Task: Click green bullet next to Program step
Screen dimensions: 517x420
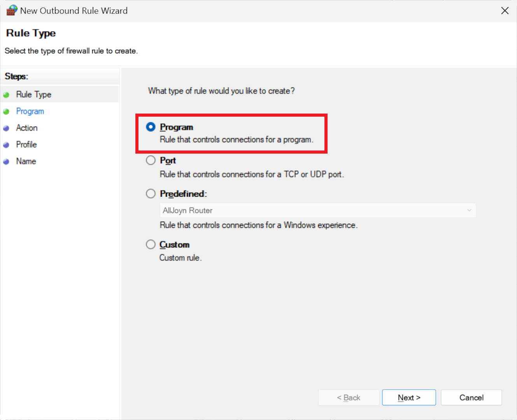Action: coord(6,112)
